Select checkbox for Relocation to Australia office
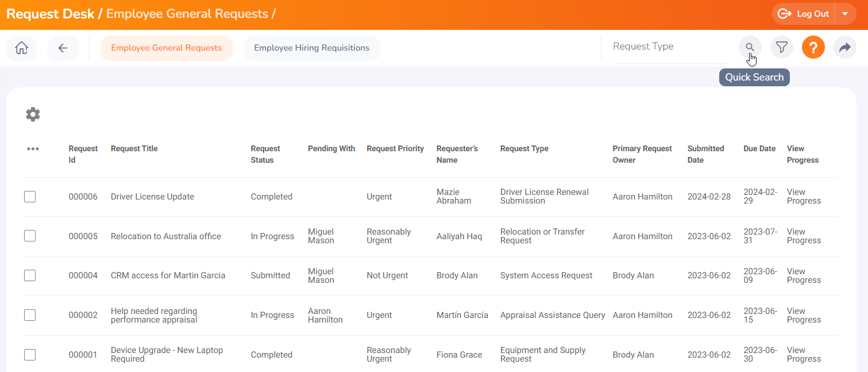 (29, 236)
